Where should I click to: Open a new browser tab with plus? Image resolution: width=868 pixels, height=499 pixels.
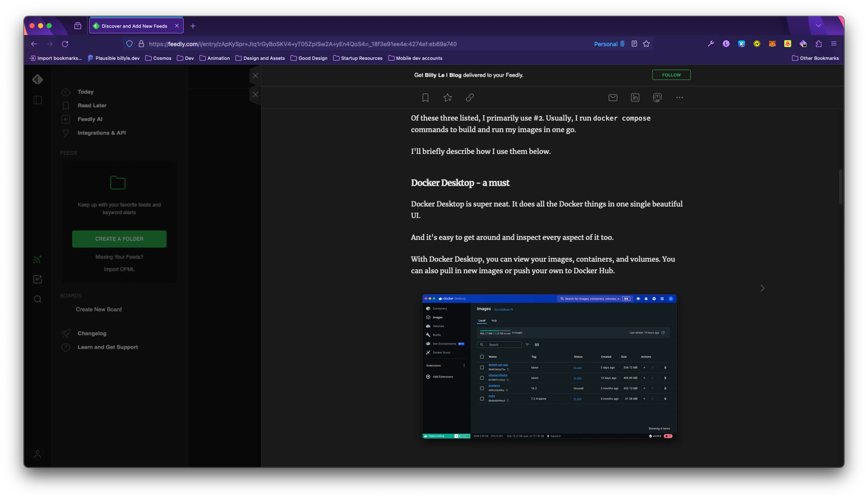pyautogui.click(x=193, y=26)
